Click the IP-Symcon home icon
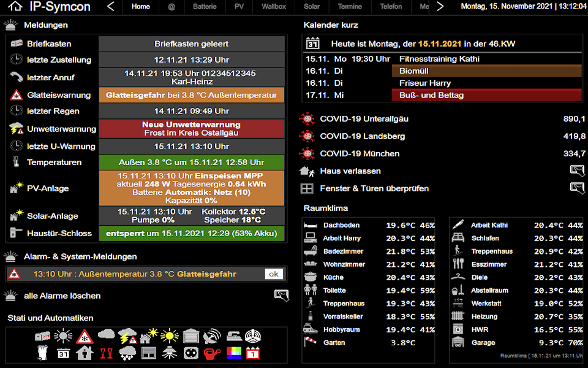This screenshot has height=368, width=588. 16,7
